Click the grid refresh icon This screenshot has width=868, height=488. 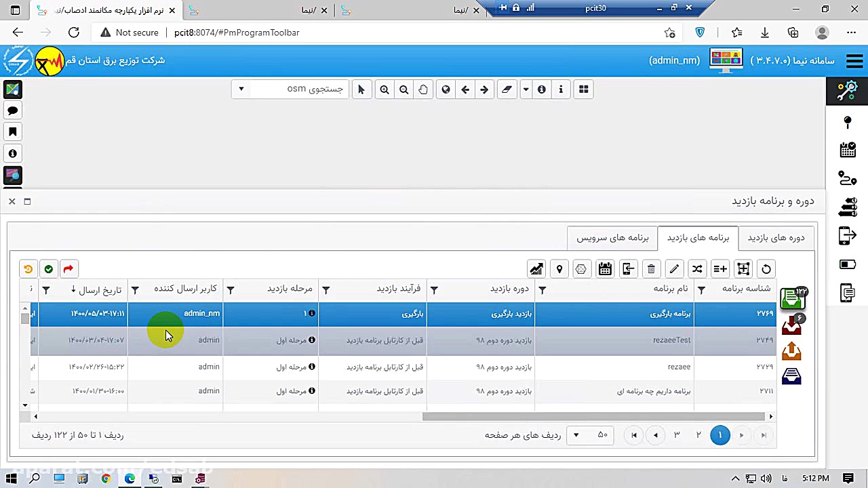pyautogui.click(x=766, y=269)
